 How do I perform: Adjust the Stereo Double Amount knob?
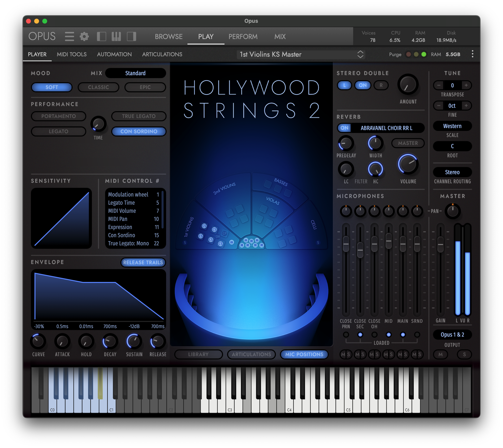pyautogui.click(x=408, y=84)
